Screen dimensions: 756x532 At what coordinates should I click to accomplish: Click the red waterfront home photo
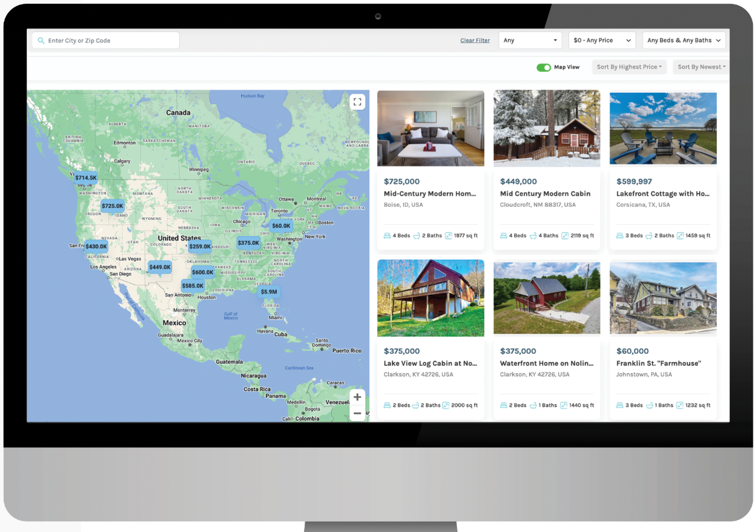pyautogui.click(x=547, y=298)
